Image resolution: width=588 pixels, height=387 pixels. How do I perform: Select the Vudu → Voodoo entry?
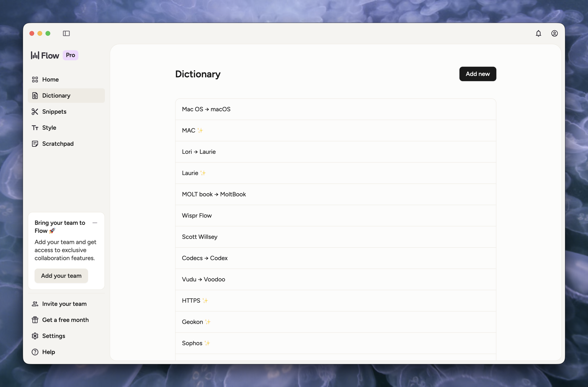[x=336, y=280]
